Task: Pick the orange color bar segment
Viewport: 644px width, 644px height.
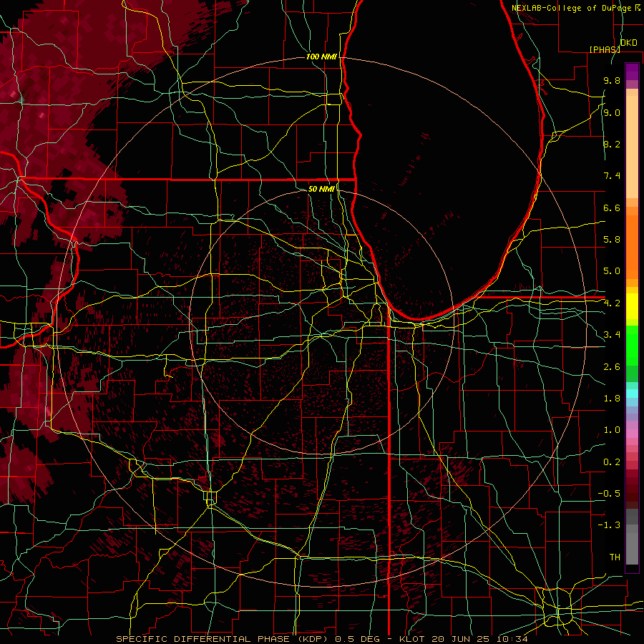Action: point(632,246)
